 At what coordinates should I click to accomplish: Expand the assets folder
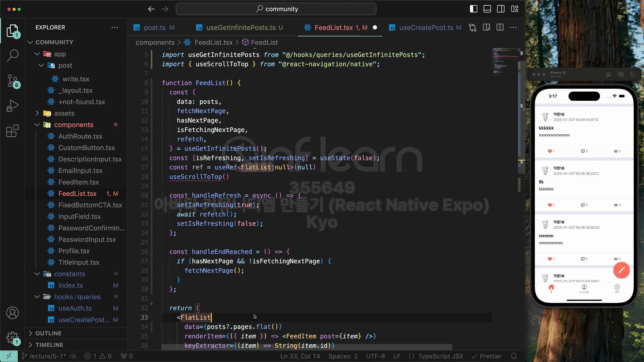coord(64,113)
